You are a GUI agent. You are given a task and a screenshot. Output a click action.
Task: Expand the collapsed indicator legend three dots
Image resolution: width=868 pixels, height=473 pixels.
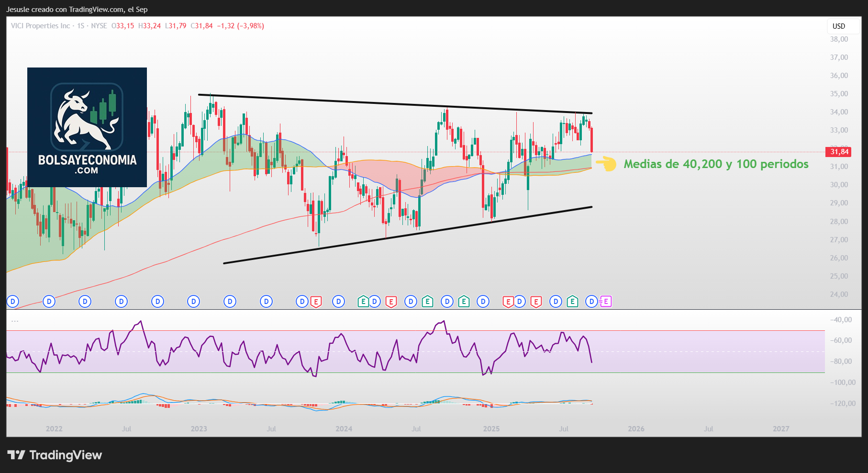click(x=15, y=321)
